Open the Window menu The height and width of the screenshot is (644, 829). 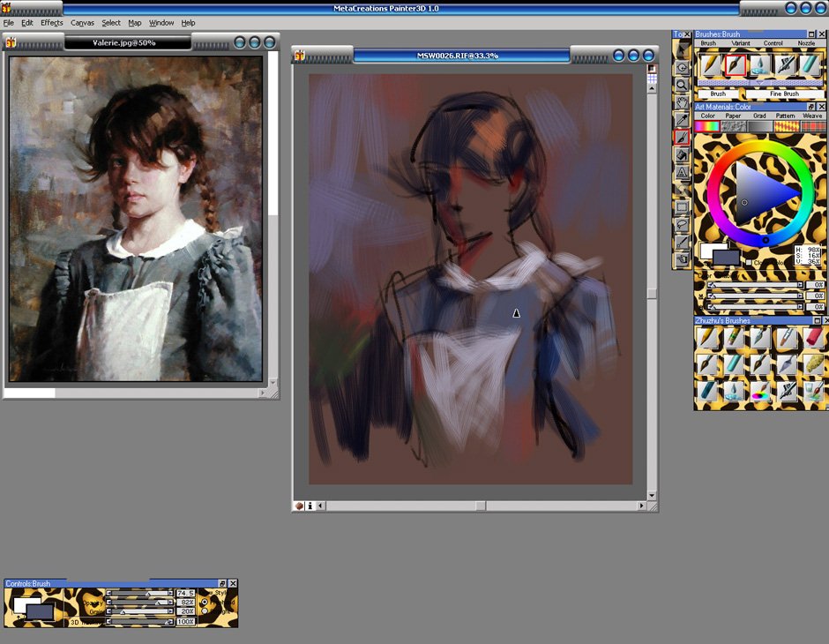click(161, 23)
